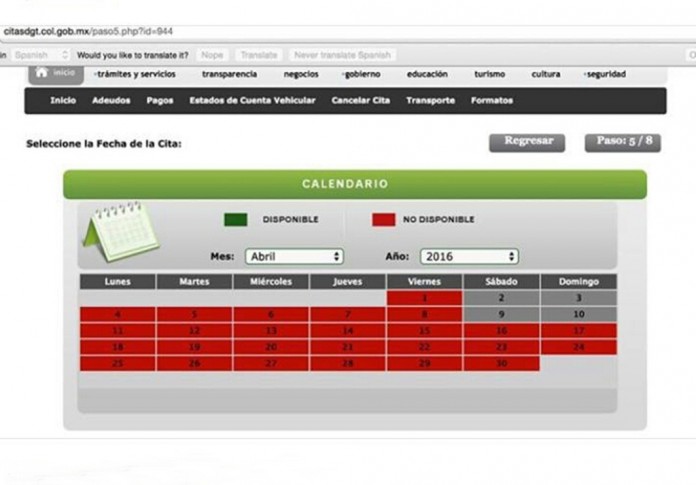Open Pagos in the navigation bar
The height and width of the screenshot is (485, 696).
point(160,100)
